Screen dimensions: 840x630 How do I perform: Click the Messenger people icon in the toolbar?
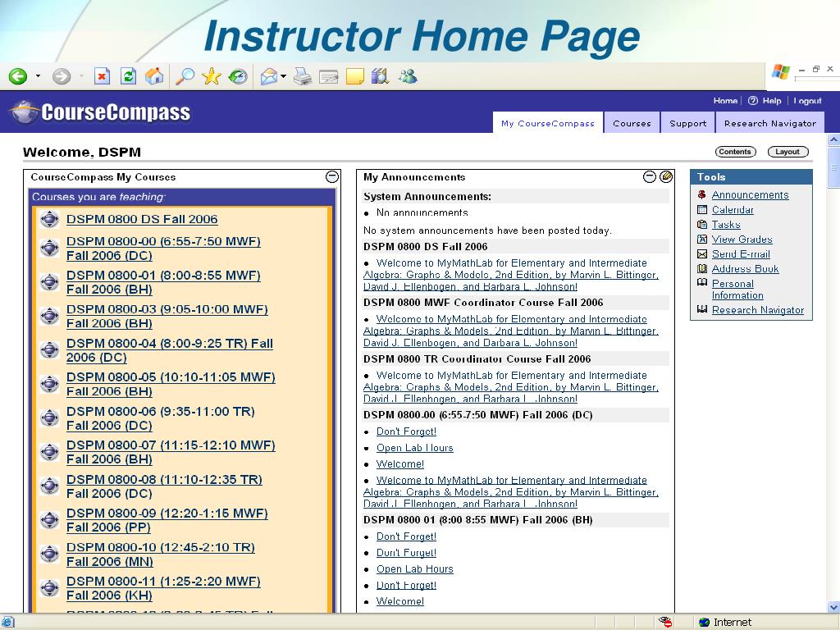click(408, 76)
